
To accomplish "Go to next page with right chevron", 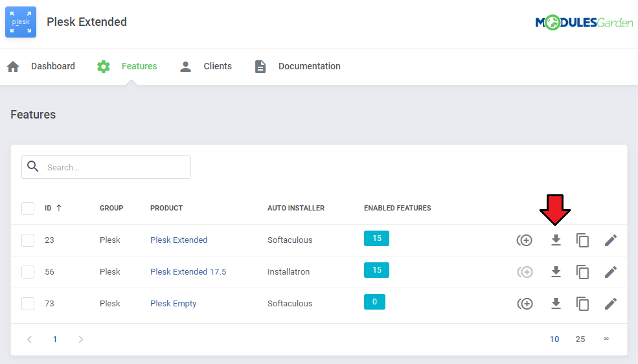I will coord(80,339).
